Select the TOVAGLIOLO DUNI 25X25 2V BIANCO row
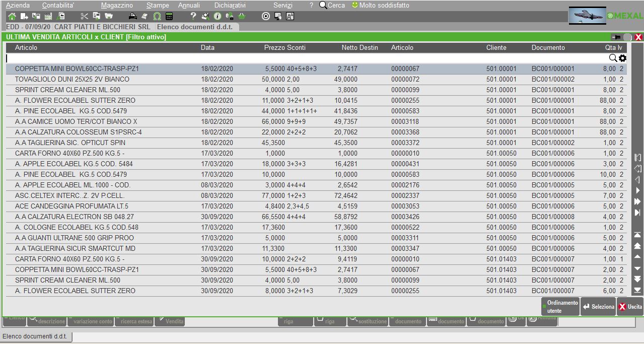Screen dimensions: 644x344 point(72,80)
